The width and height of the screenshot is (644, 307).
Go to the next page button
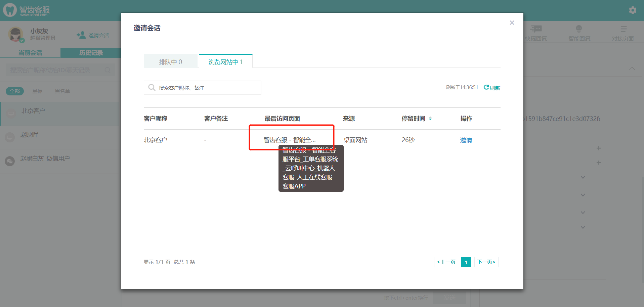tap(486, 262)
